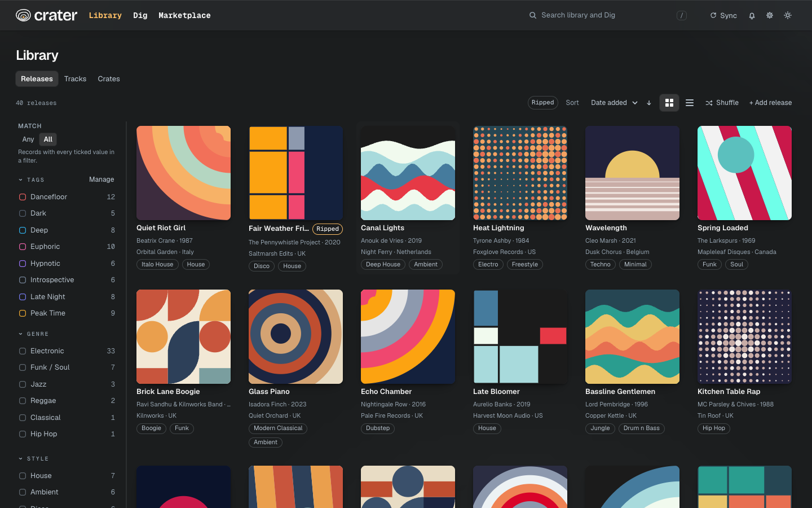Open Glass Piano album cover

coord(295,336)
